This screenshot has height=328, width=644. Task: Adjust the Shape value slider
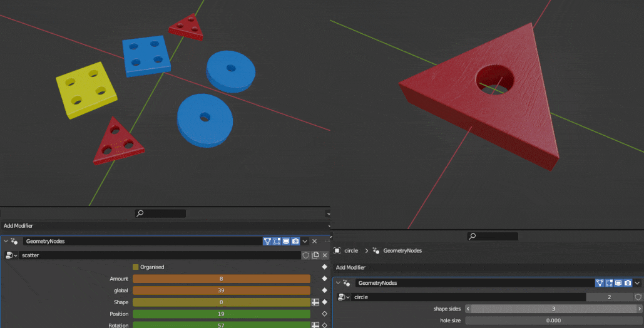coord(222,302)
